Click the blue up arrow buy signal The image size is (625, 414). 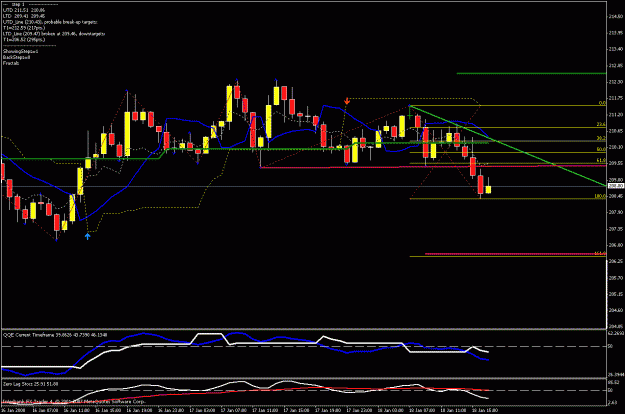[x=88, y=236]
